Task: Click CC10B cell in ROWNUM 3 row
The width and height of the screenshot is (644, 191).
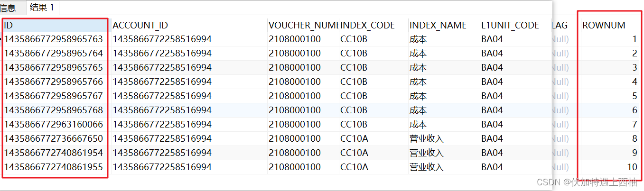Action: [373, 68]
